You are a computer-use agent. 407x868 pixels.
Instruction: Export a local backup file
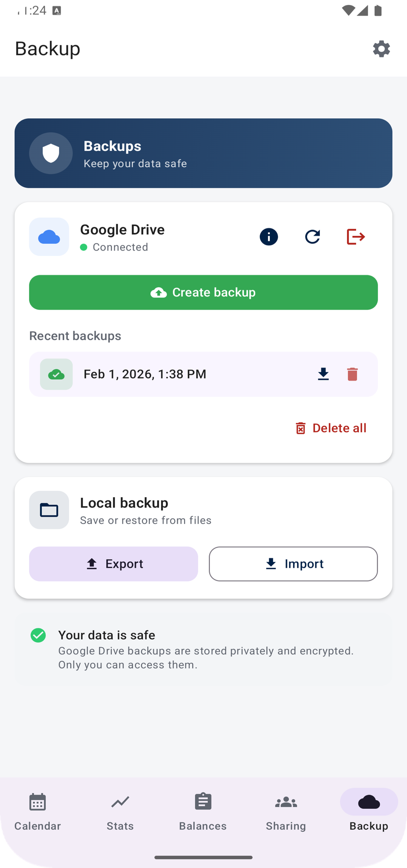(113, 564)
